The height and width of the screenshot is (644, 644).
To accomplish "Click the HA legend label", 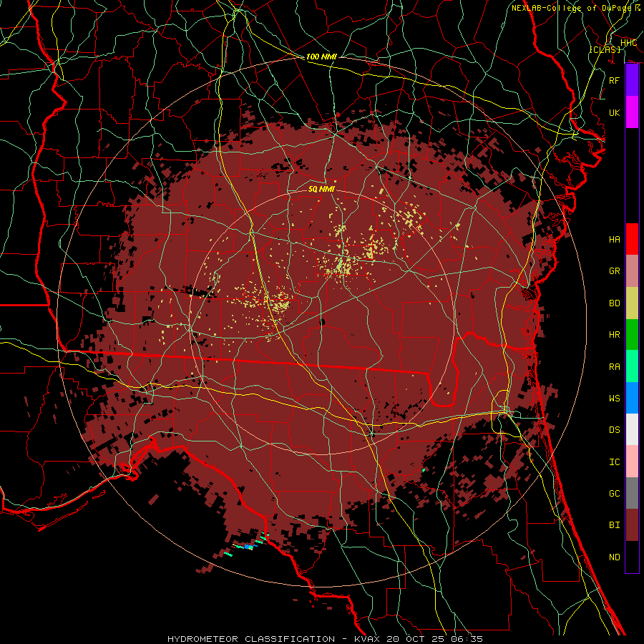I will click(x=615, y=240).
